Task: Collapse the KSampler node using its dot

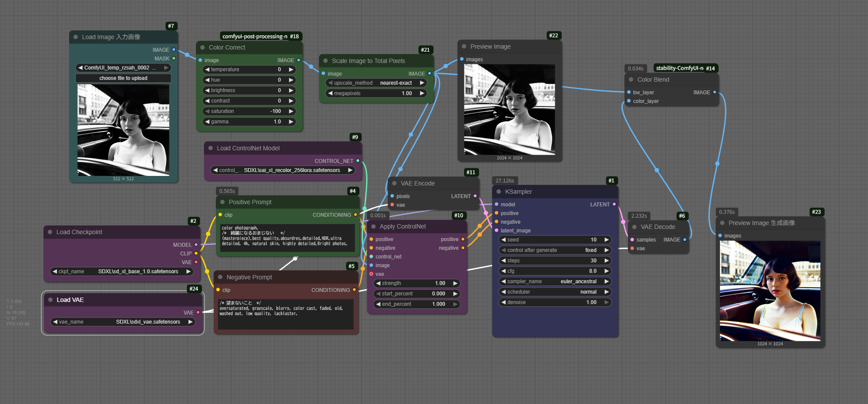Action: coord(499,192)
